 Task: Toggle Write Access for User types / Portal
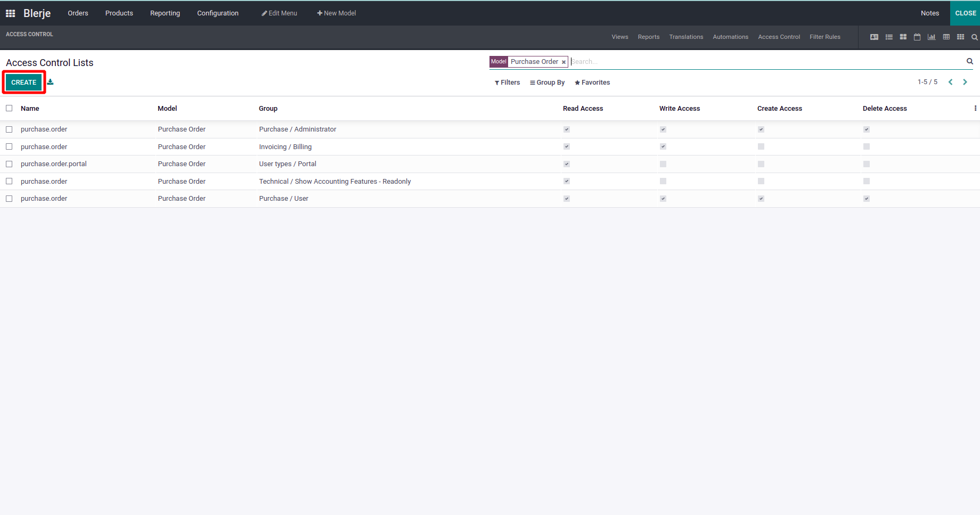(x=663, y=164)
